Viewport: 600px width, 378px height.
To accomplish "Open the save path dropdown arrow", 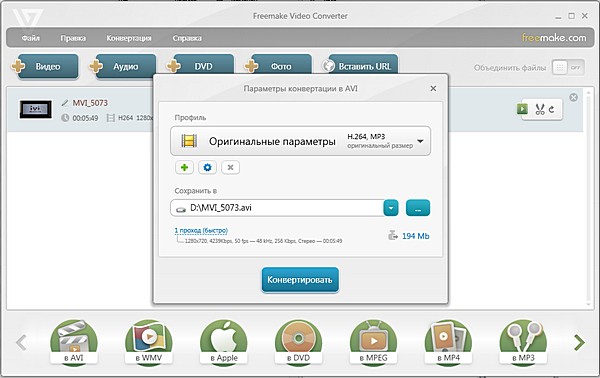I will coord(391,208).
